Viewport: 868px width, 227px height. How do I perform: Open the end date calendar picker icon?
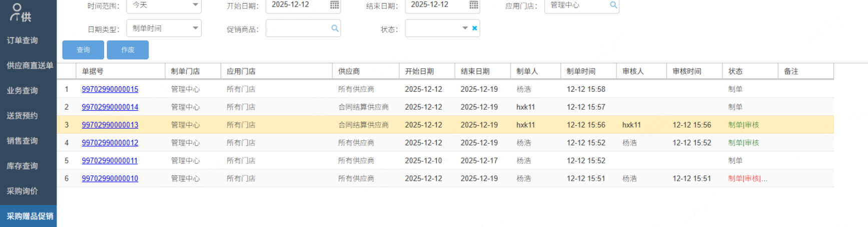pyautogui.click(x=473, y=5)
